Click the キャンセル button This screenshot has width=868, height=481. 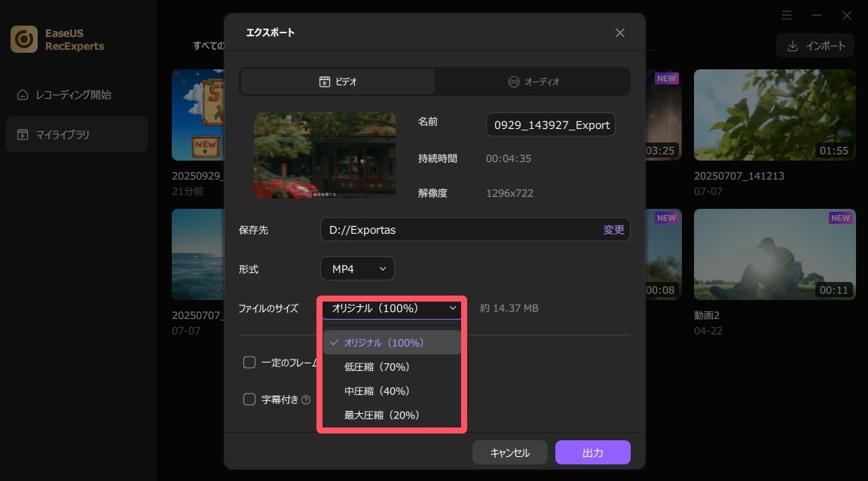(510, 452)
